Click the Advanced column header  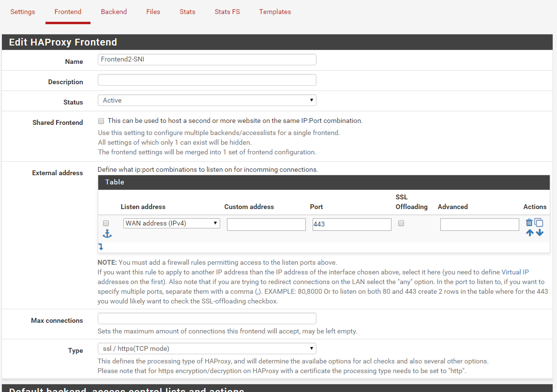click(452, 207)
